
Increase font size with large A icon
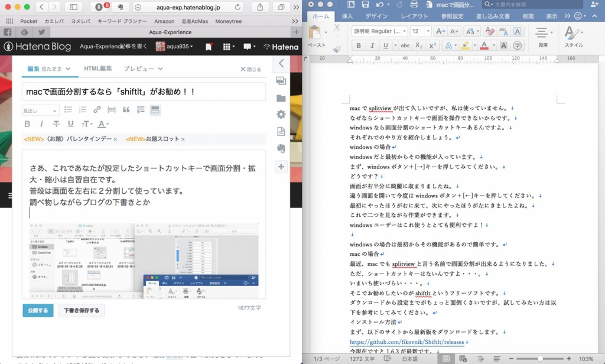[440, 31]
